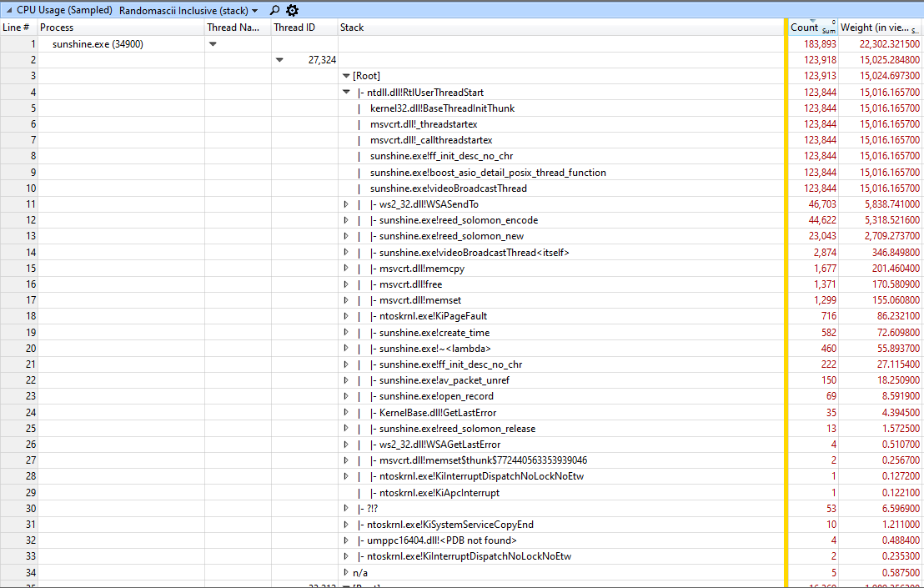Sort by the Thread ID column header
This screenshot has width=924, height=588.
294,27
